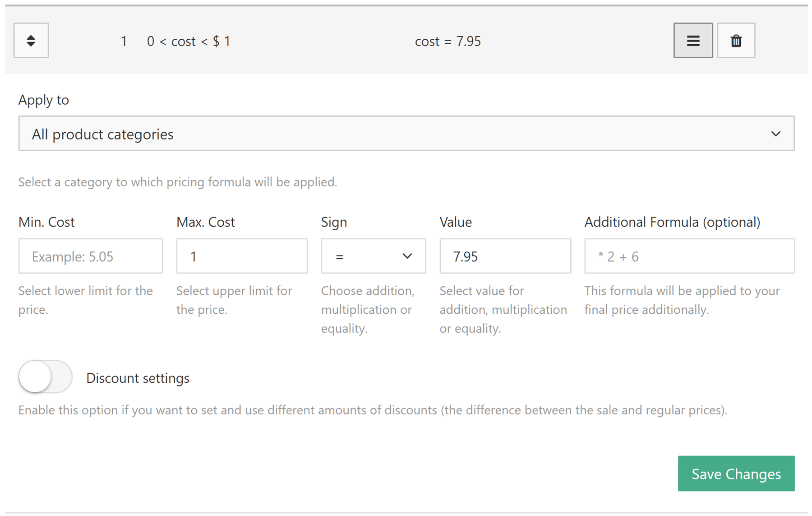Click the 'Max. Cost' field label

click(x=205, y=222)
